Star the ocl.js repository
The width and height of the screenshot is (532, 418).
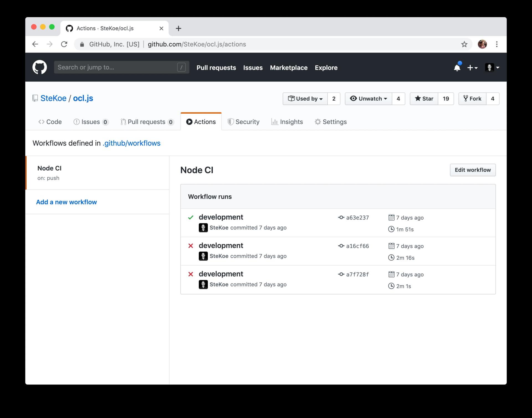point(424,99)
